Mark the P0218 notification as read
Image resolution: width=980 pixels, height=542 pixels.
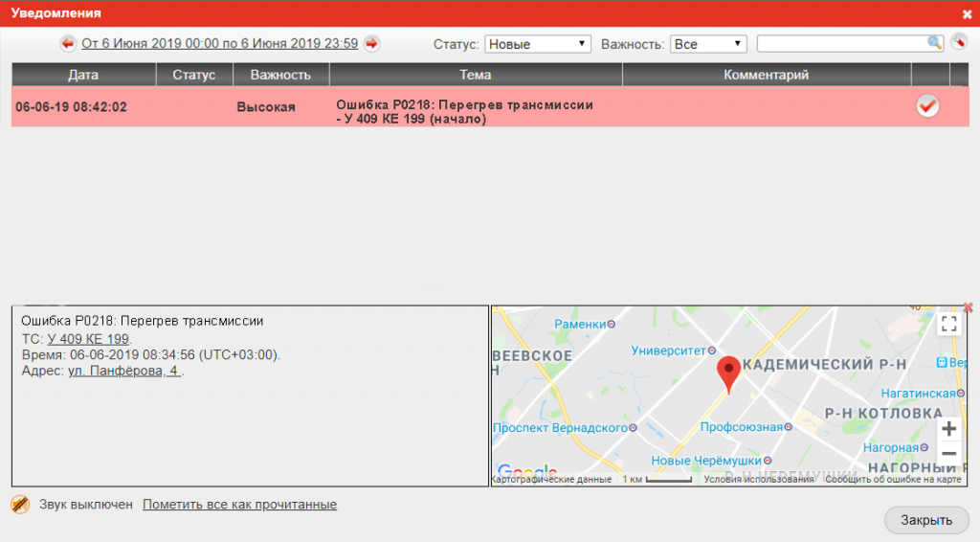(x=927, y=106)
